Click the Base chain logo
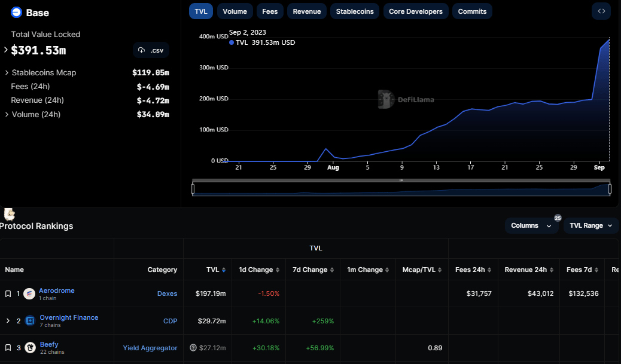Screen dimensions: 621x364 16,13
